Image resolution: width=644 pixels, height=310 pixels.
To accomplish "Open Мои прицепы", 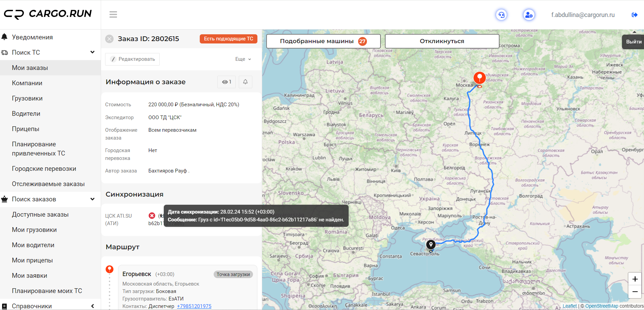I will (x=32, y=260).
